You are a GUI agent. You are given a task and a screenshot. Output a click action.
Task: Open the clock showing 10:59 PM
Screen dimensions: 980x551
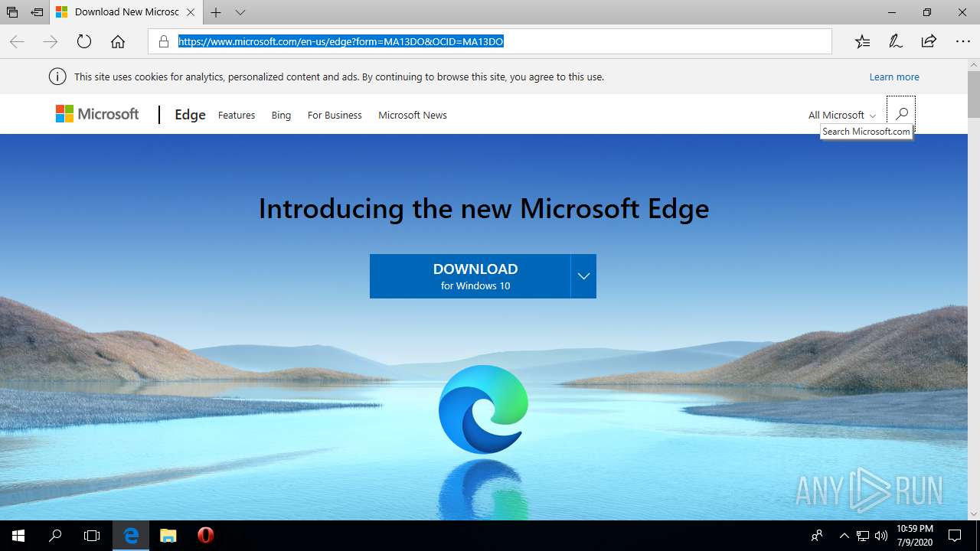[x=915, y=536]
